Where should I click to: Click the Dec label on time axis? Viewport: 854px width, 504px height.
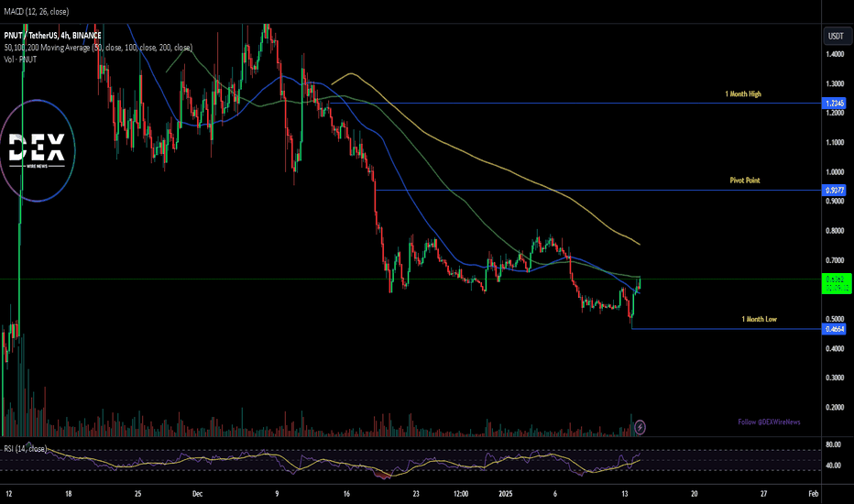coord(197,494)
